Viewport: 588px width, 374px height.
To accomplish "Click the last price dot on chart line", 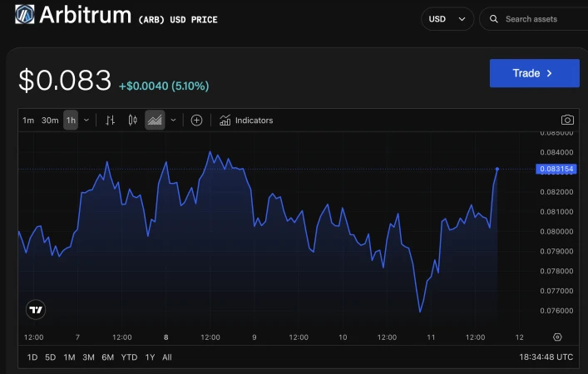I will click(497, 169).
